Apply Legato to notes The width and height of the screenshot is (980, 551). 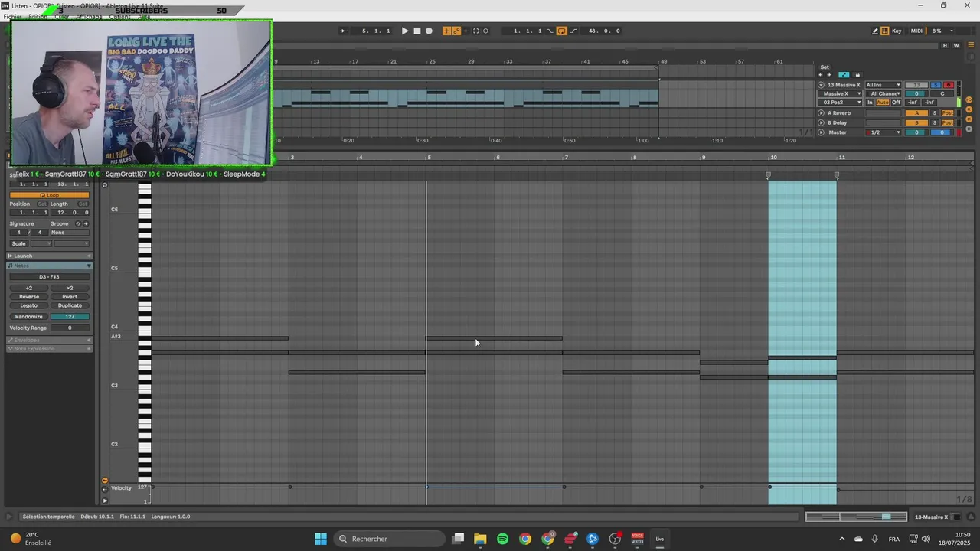[29, 305]
